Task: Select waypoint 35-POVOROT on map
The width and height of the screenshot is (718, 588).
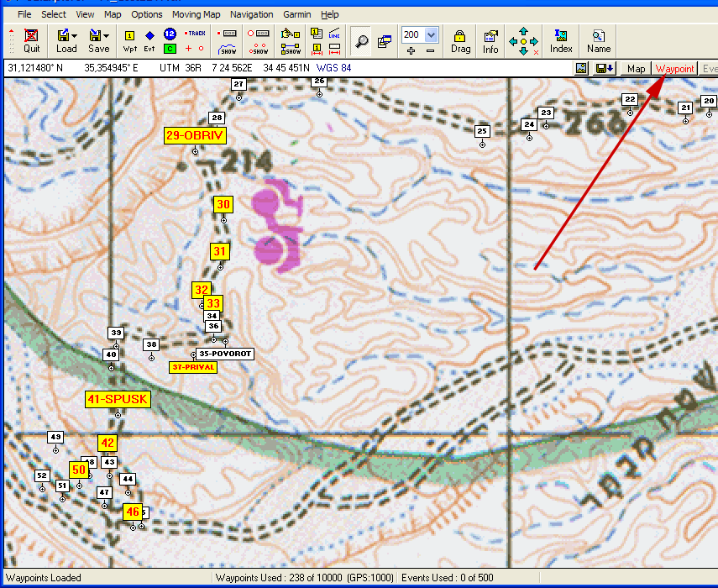Action: [224, 354]
